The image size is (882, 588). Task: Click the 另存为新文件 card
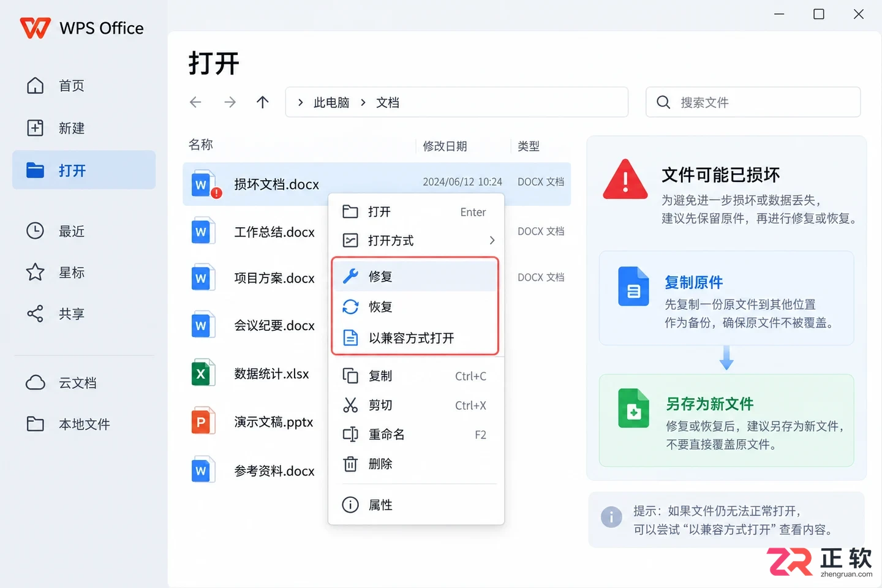[x=726, y=420]
